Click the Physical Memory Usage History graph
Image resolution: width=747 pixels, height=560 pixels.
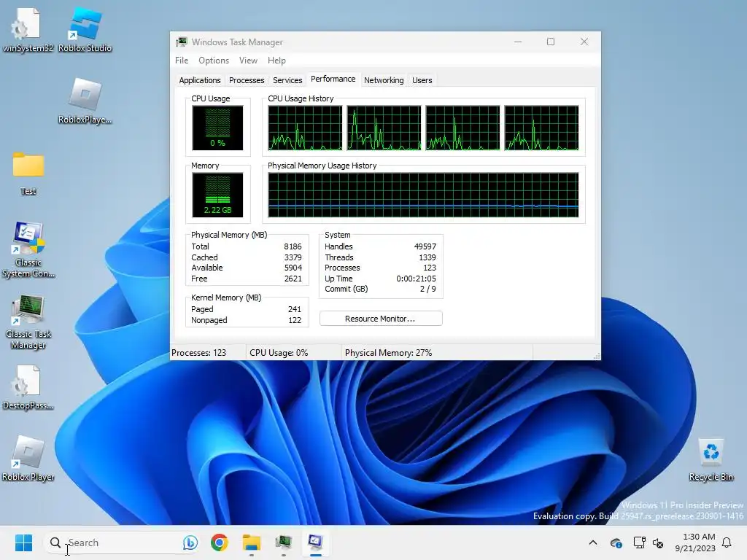tap(423, 195)
